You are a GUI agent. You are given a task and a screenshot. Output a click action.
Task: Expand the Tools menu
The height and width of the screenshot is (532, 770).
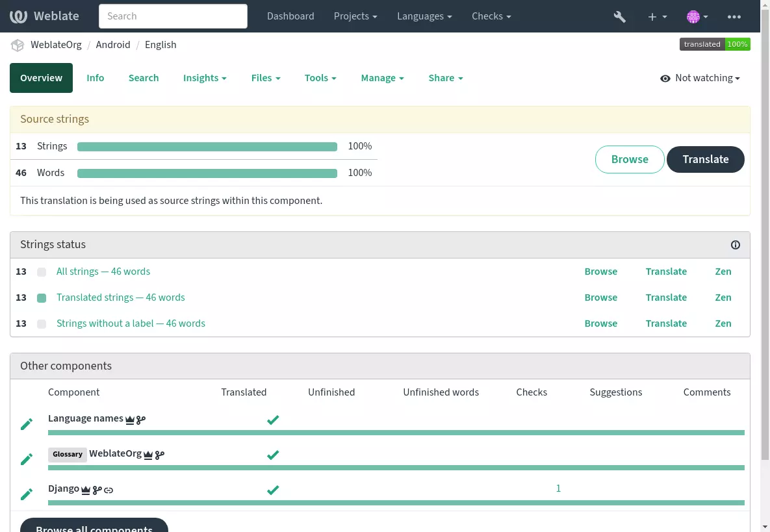point(320,78)
